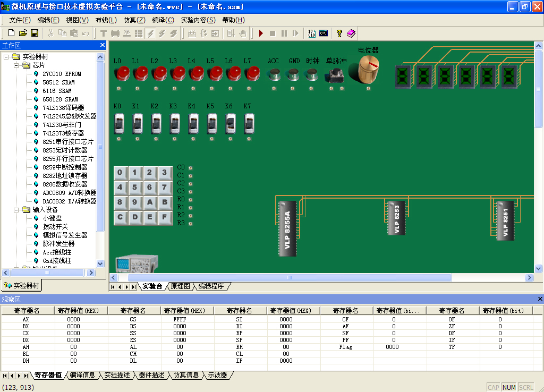This screenshot has width=544, height=392.
Task: Toggle the K0 switch
Action: [119, 124]
